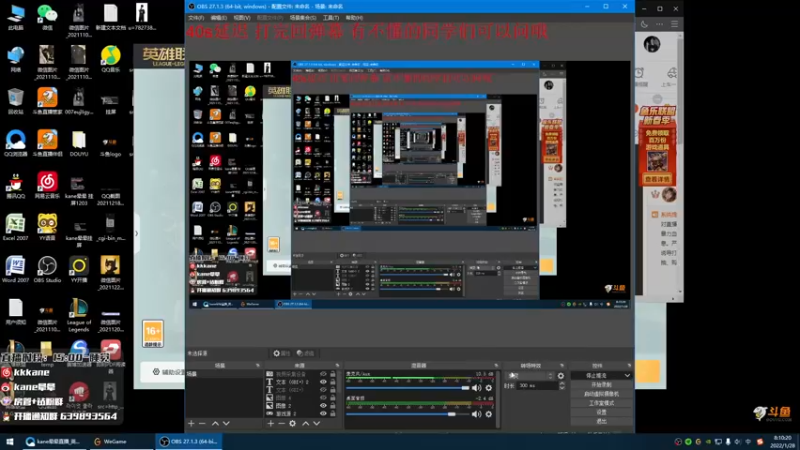Toggle visibility of 显示器 source in last row
The width and height of the screenshot is (800, 450).
coord(323,413)
